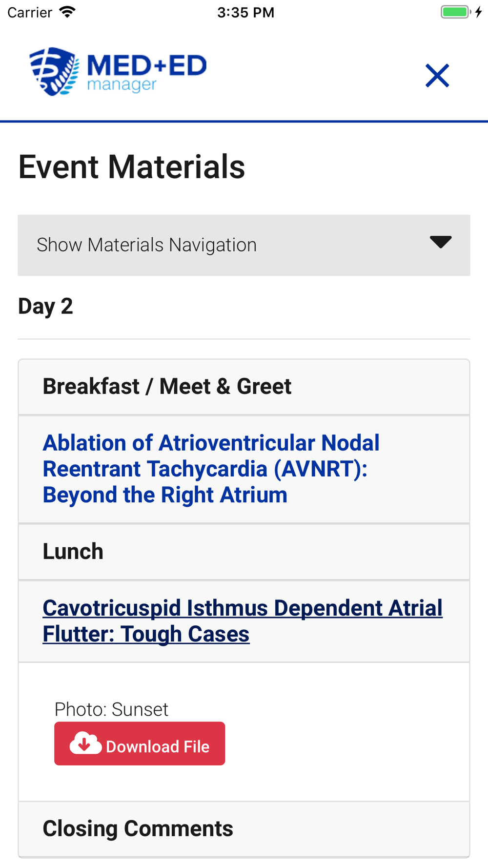Close the menu with the X icon
This screenshot has height=868, width=488.
point(437,76)
